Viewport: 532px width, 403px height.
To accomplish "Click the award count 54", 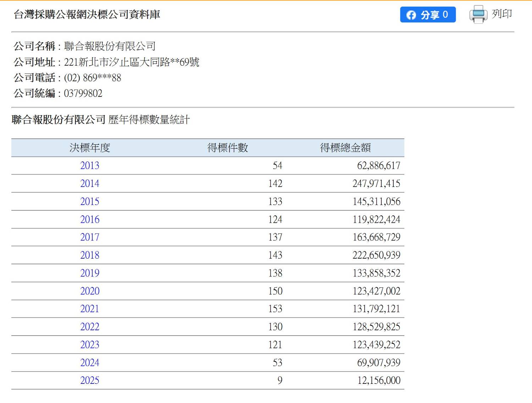I will coord(277,166).
